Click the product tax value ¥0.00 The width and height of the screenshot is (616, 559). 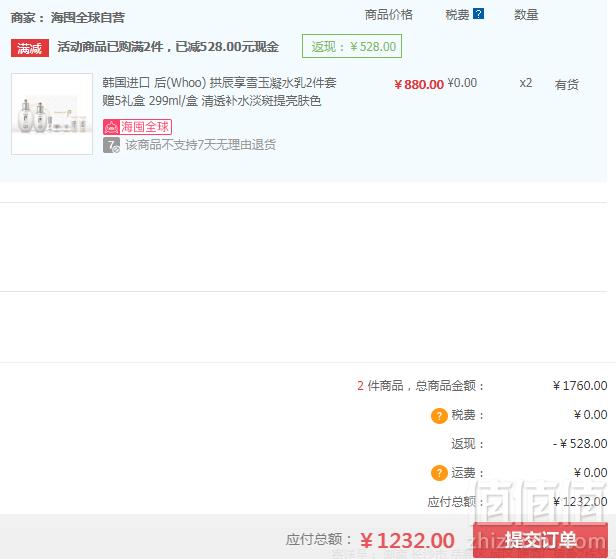click(x=462, y=83)
